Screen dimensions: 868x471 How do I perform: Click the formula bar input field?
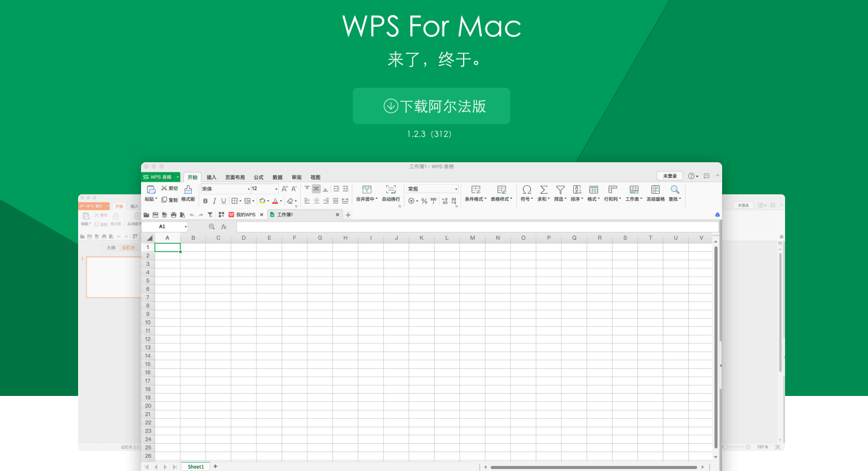[x=477, y=226]
